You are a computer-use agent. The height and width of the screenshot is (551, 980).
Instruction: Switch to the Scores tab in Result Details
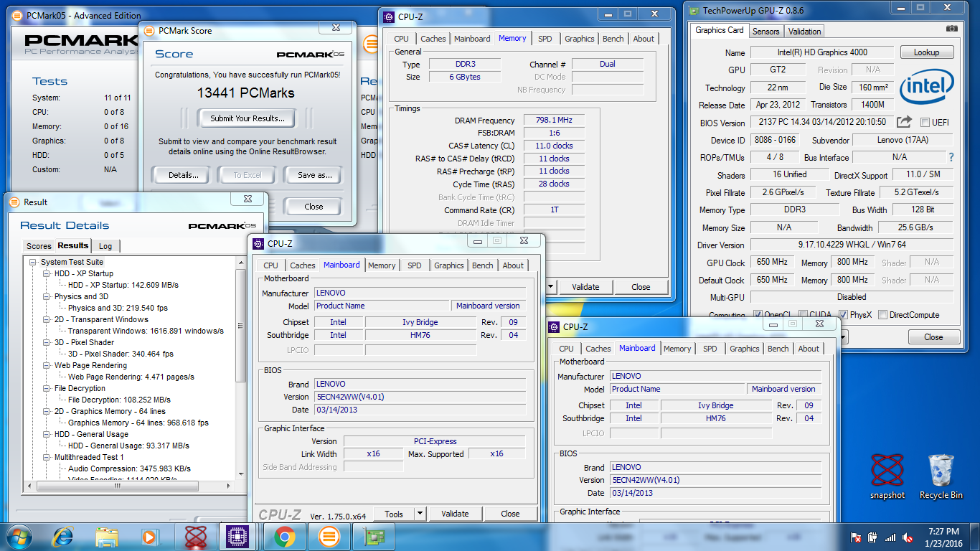[x=39, y=246]
